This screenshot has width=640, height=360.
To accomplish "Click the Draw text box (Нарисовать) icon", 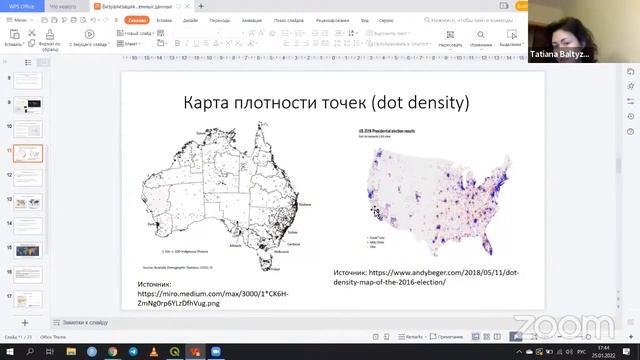I will click(450, 35).
